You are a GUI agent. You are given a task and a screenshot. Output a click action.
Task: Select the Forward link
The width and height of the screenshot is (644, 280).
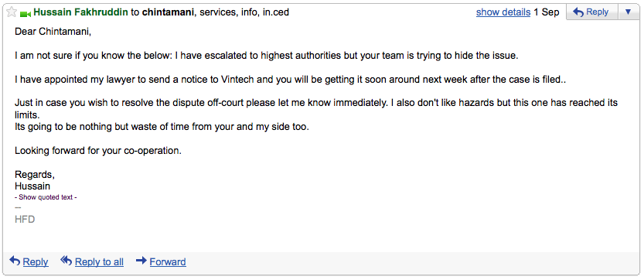pos(168,262)
